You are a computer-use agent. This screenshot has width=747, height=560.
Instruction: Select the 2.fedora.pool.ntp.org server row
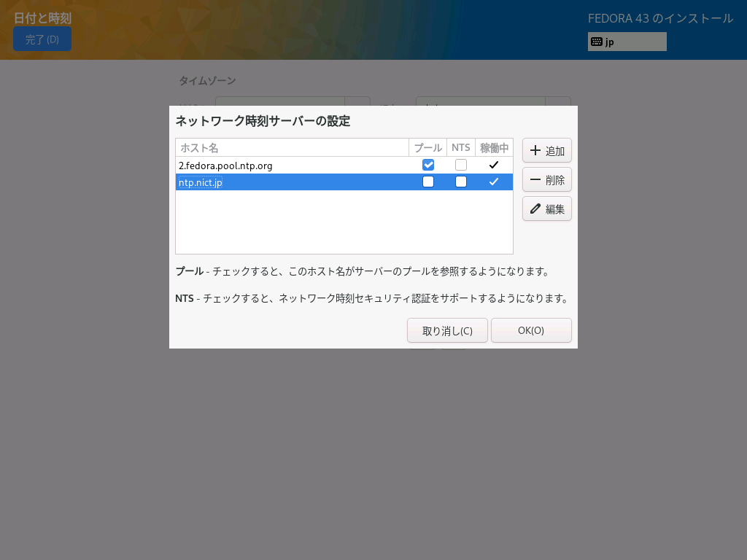(292, 166)
